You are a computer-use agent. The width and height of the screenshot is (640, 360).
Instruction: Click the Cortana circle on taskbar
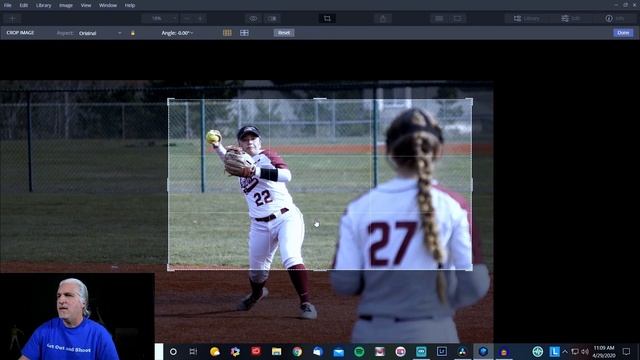click(173, 351)
